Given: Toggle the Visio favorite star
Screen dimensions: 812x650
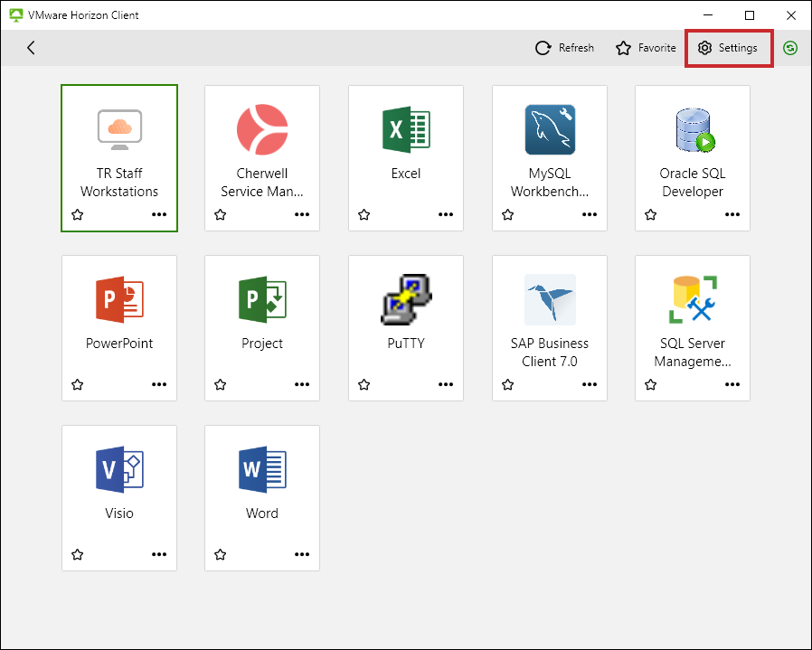Looking at the screenshot, I should coord(78,555).
